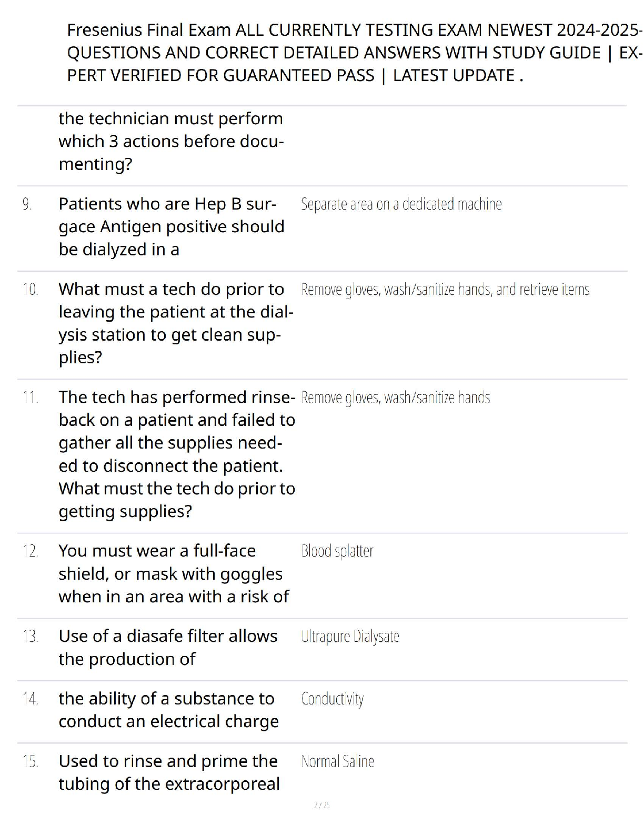Screen dimensions: 644x834
Task: Click the Fresenius Final Exam document title
Action: click(355, 53)
